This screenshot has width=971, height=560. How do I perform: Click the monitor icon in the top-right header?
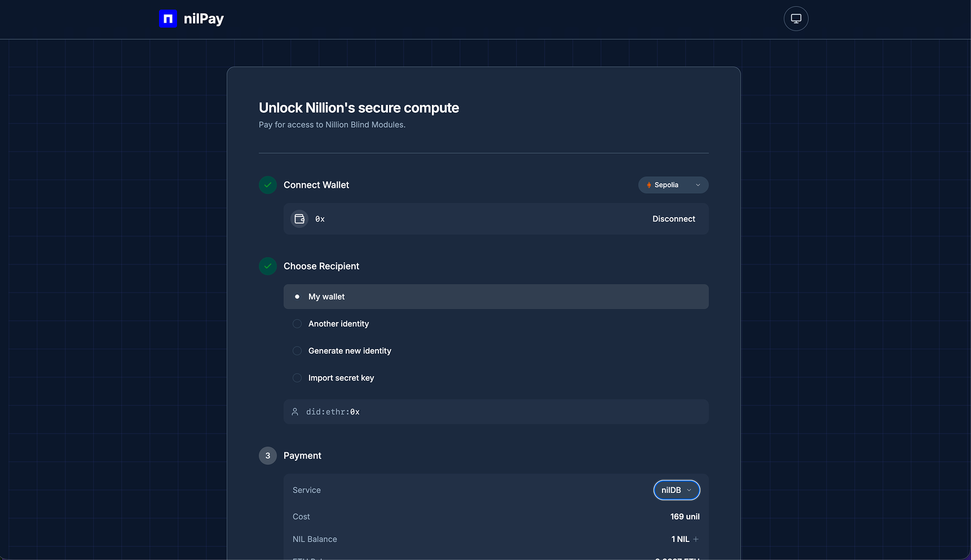[x=796, y=18]
